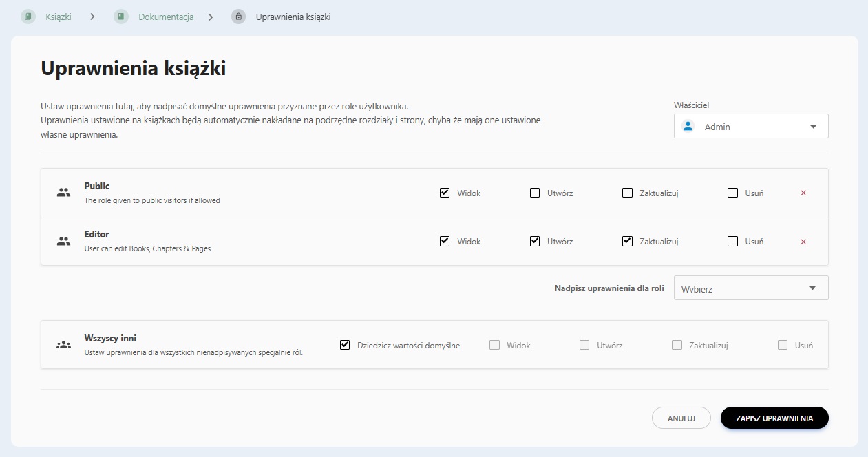Image resolution: width=868 pixels, height=457 pixels.
Task: Click the Wszyscy inni group icon
Action: pyautogui.click(x=63, y=345)
